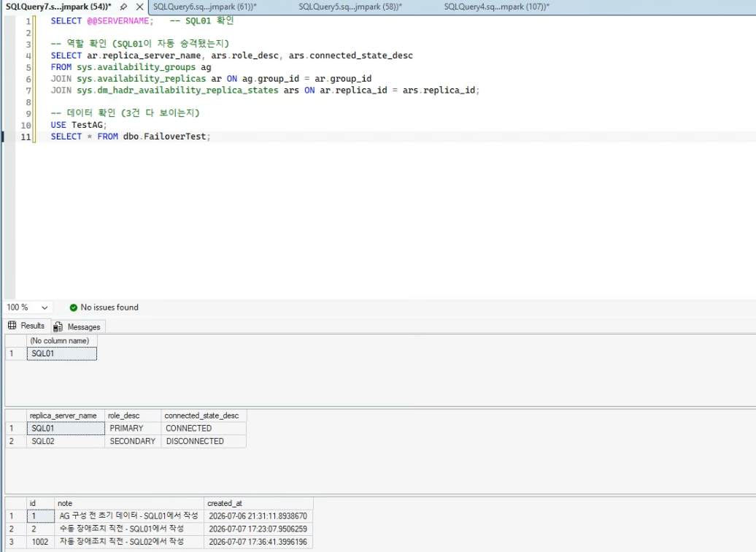Select the SQL02 replica cell

(66, 441)
